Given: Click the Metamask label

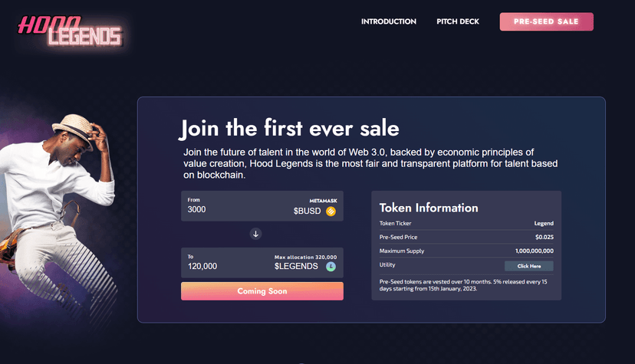Looking at the screenshot, I should [323, 201].
